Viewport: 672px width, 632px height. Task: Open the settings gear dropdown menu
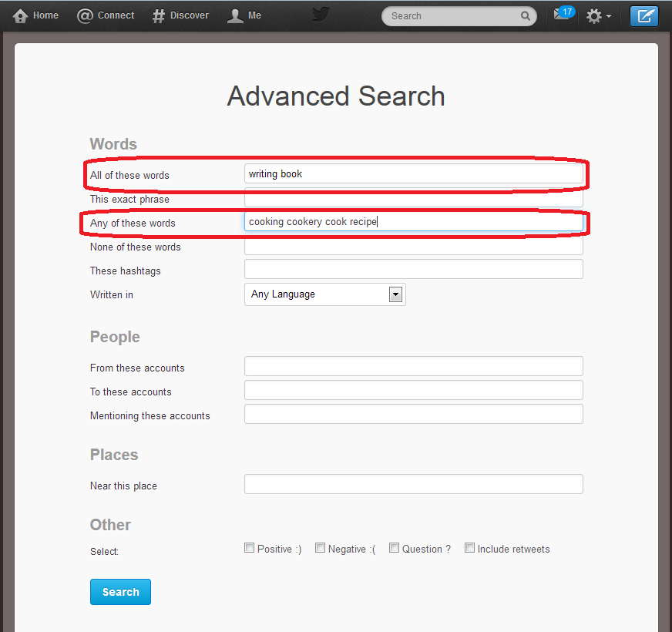pyautogui.click(x=598, y=16)
